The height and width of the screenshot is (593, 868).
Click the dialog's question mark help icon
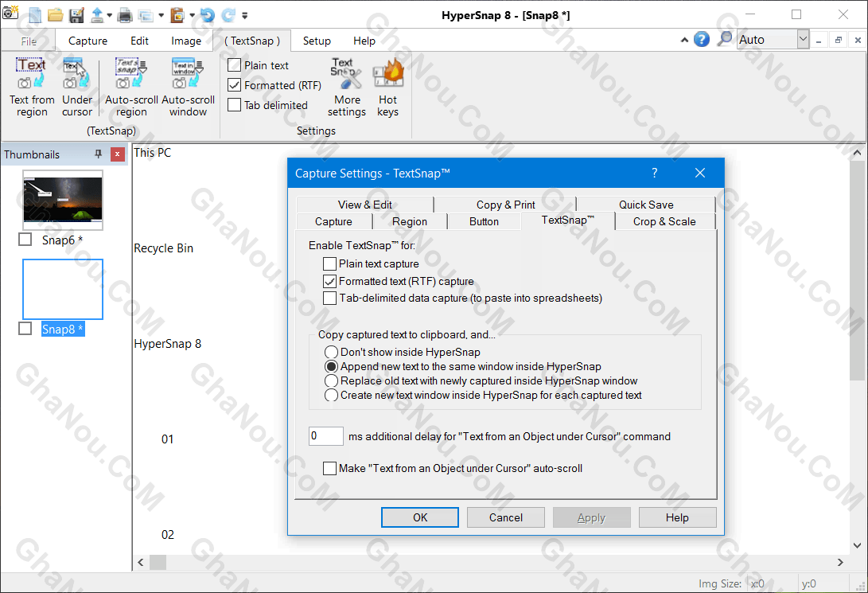(x=654, y=174)
